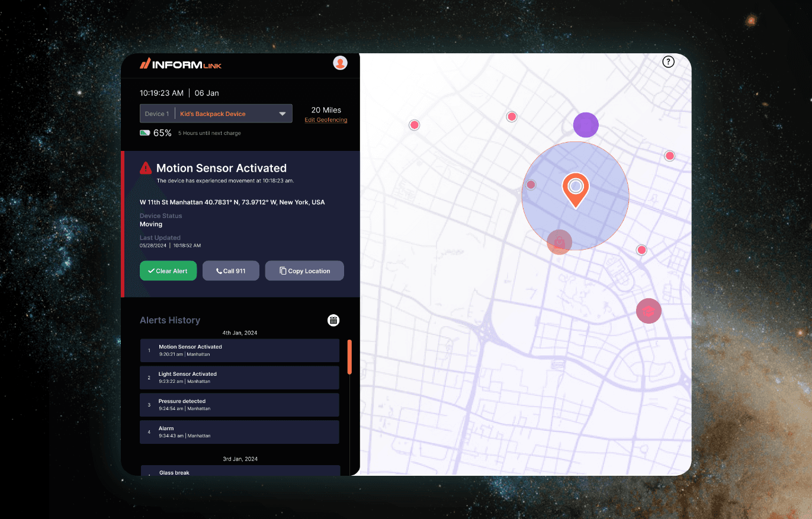Open the user profile avatar
This screenshot has height=519, width=812.
(340, 63)
